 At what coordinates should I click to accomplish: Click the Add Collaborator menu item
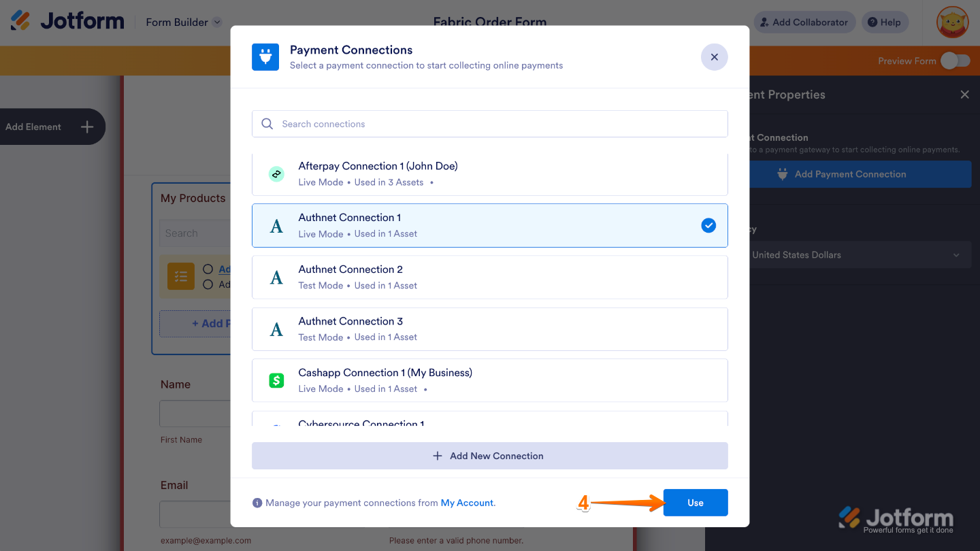click(804, 22)
